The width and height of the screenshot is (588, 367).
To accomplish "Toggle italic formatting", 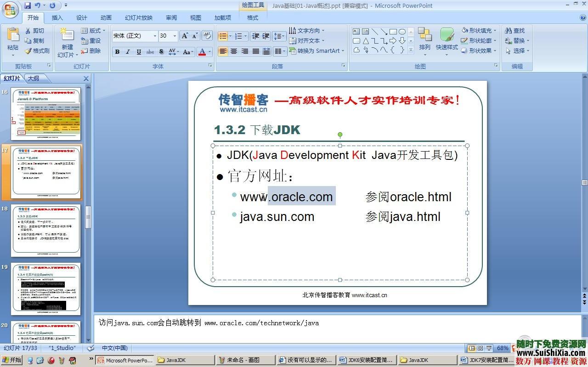I will tap(128, 52).
